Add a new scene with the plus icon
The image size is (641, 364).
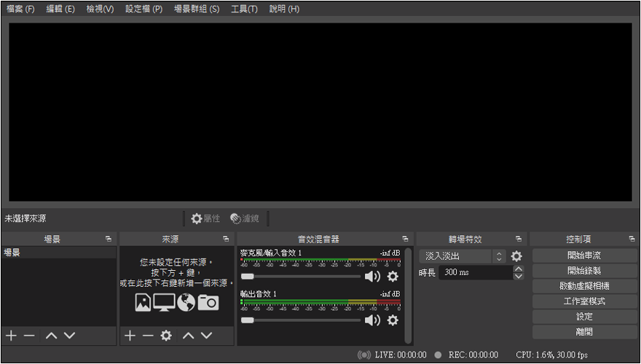[11, 336]
